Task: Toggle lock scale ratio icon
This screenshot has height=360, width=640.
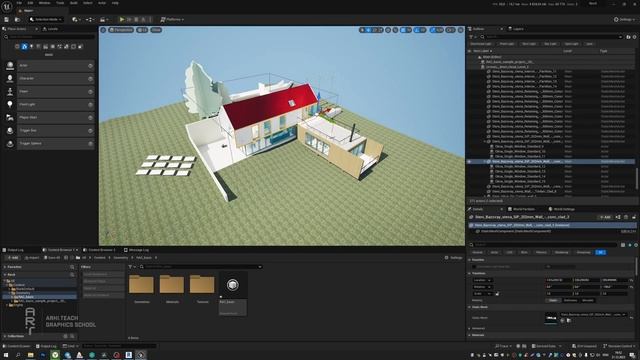Action: pyautogui.click(x=497, y=293)
